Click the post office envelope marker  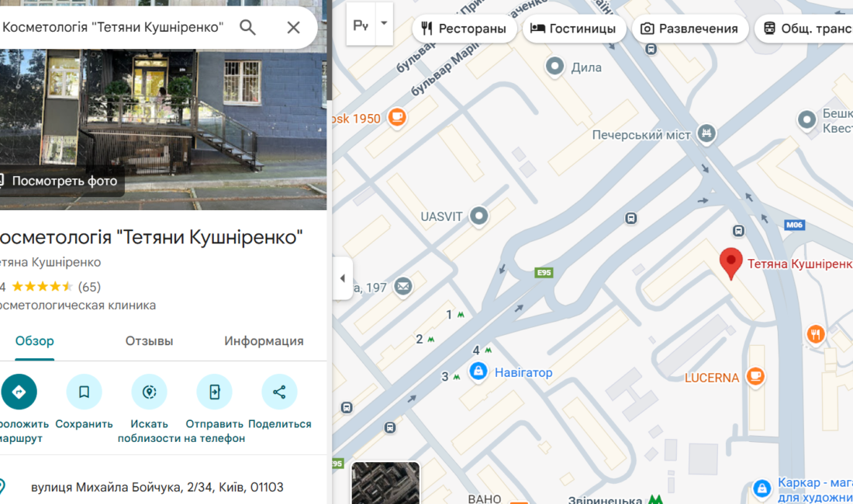click(403, 285)
